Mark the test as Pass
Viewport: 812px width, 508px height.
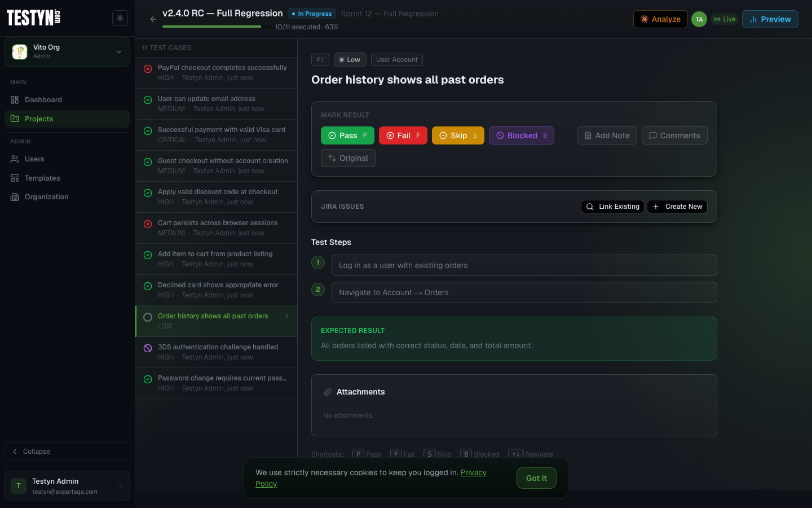(x=347, y=135)
